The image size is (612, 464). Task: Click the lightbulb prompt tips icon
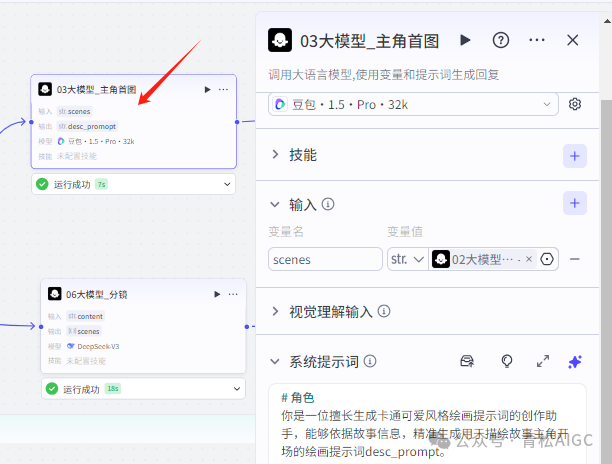[x=507, y=361]
